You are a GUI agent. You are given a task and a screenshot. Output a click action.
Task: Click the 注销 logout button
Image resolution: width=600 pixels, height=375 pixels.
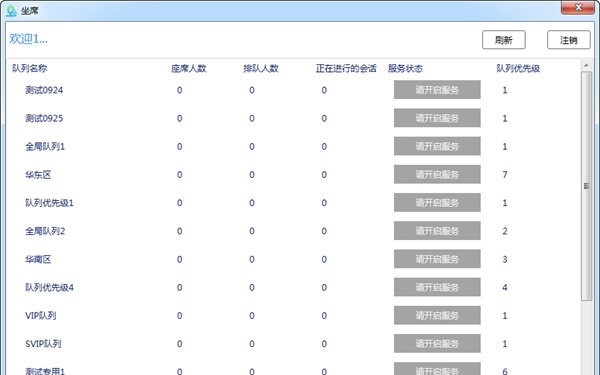569,40
